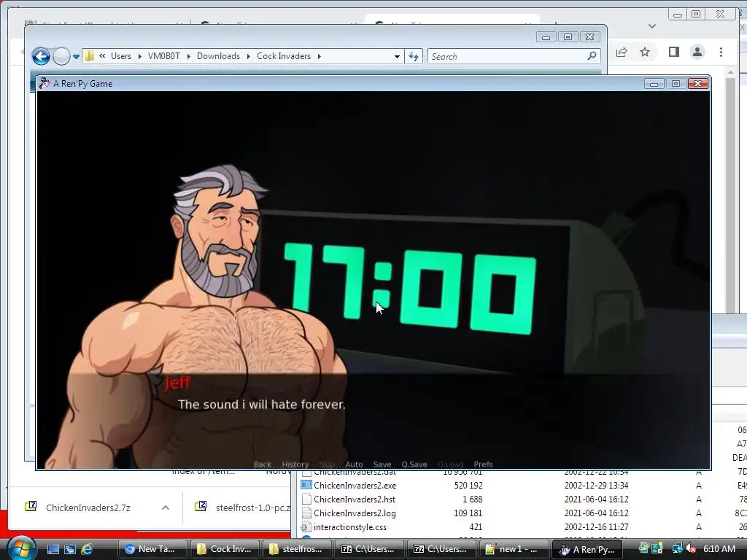The width and height of the screenshot is (747, 560).
Task: Open the address bar history dropdown
Action: (397, 57)
